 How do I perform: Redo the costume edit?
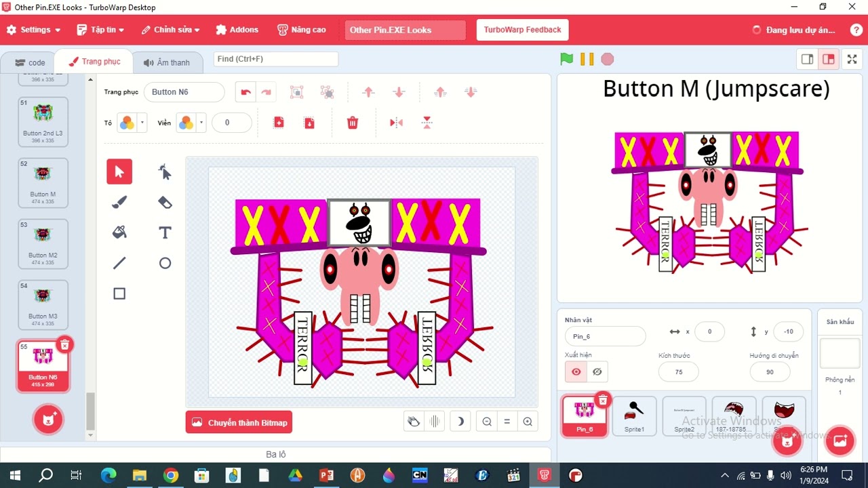click(x=266, y=92)
